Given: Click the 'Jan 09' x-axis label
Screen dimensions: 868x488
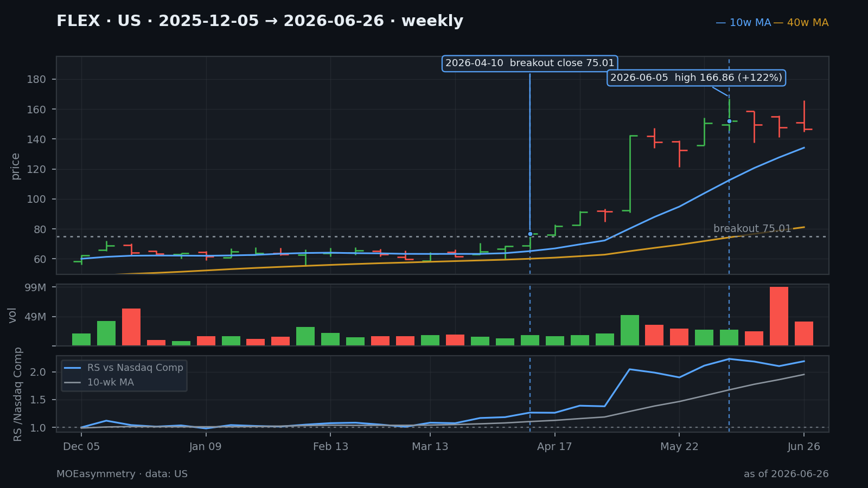Looking at the screenshot, I should pos(206,447).
